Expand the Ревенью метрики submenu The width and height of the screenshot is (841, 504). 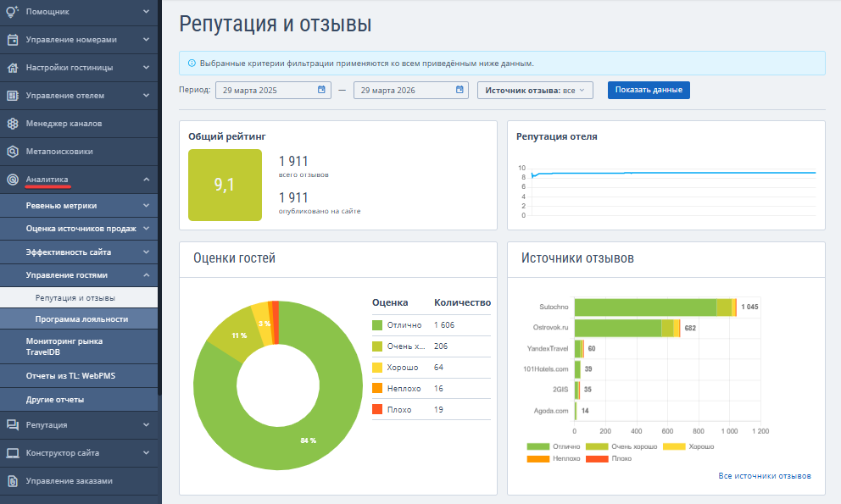click(146, 205)
